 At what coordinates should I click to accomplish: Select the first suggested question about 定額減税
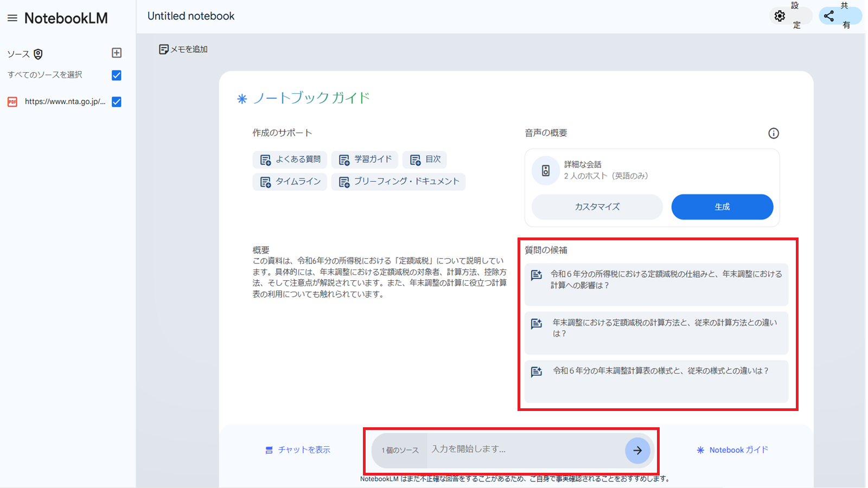click(656, 284)
